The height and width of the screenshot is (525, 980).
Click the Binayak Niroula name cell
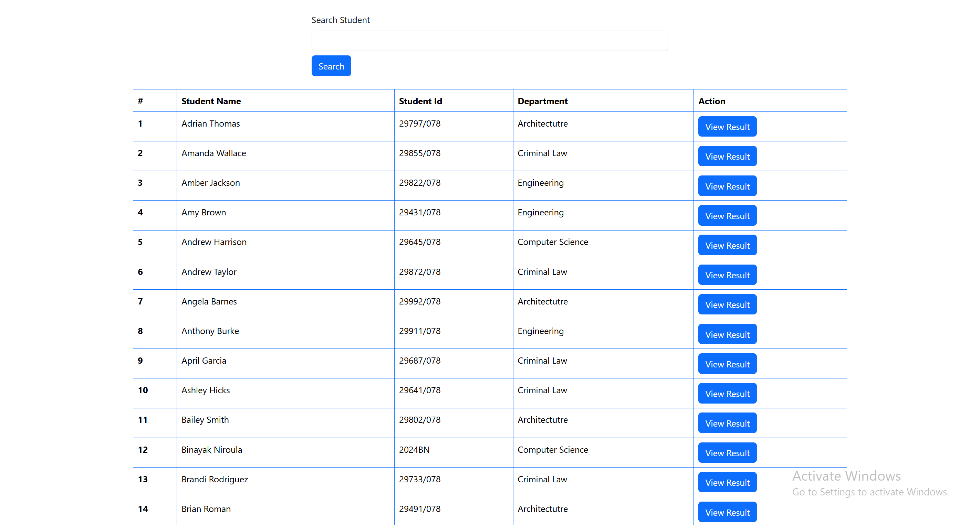coord(211,450)
